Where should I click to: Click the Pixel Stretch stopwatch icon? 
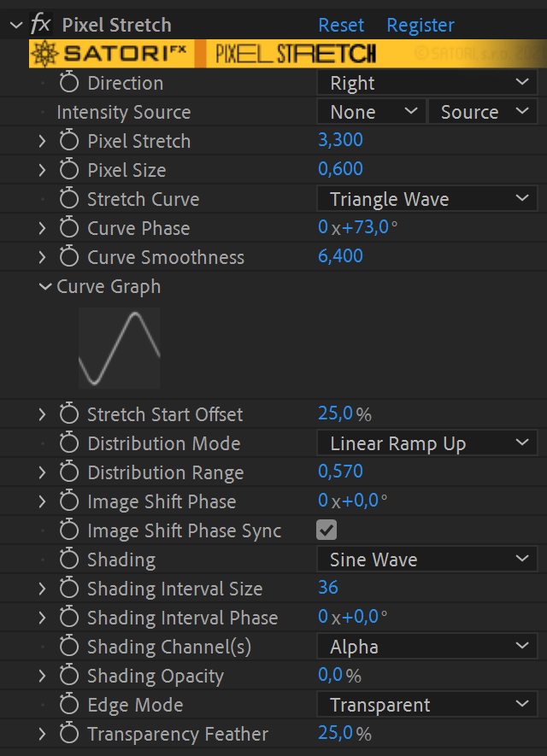click(x=69, y=141)
